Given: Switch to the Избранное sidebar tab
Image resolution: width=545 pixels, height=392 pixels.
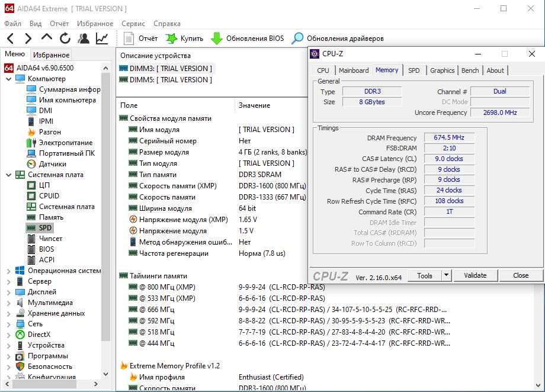Looking at the screenshot, I should pyautogui.click(x=51, y=55).
